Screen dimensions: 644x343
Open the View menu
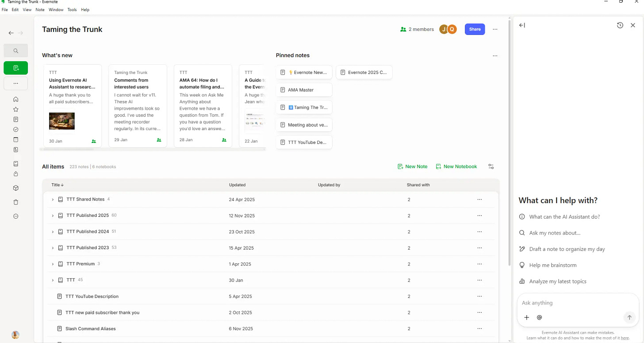coord(27,10)
